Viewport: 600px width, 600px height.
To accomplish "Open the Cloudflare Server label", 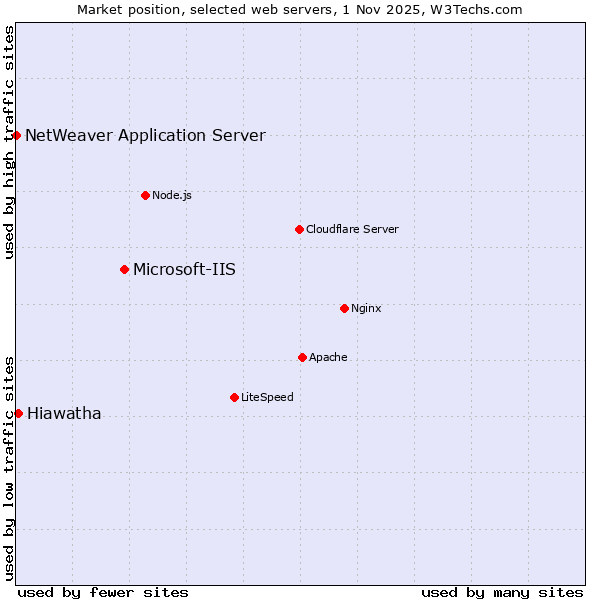I will pyautogui.click(x=352, y=229).
